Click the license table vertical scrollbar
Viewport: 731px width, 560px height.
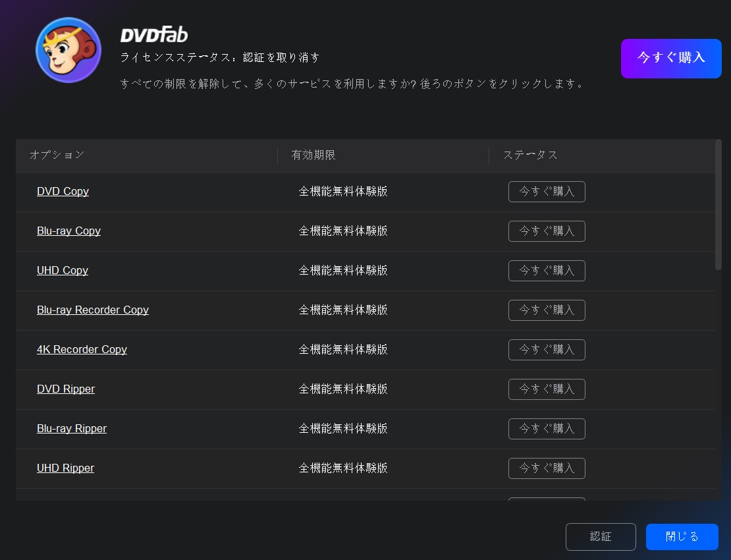(718, 204)
